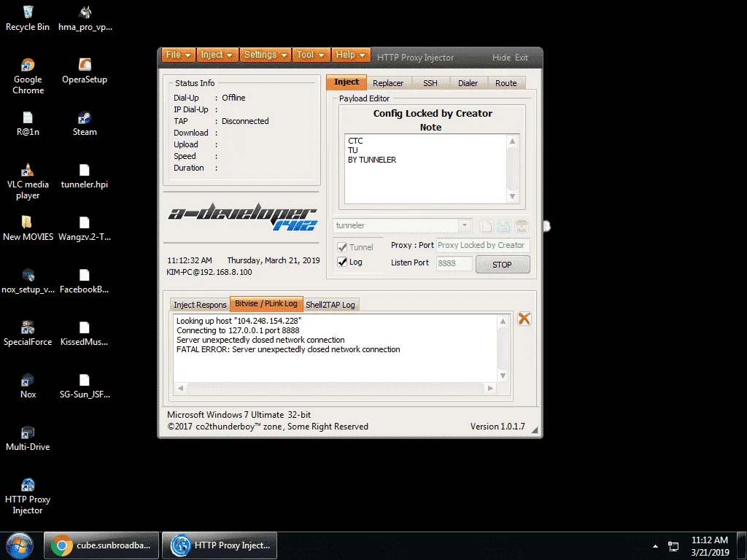The image size is (747, 560).
Task: Click the Listen Port field 8888
Action: pos(454,262)
